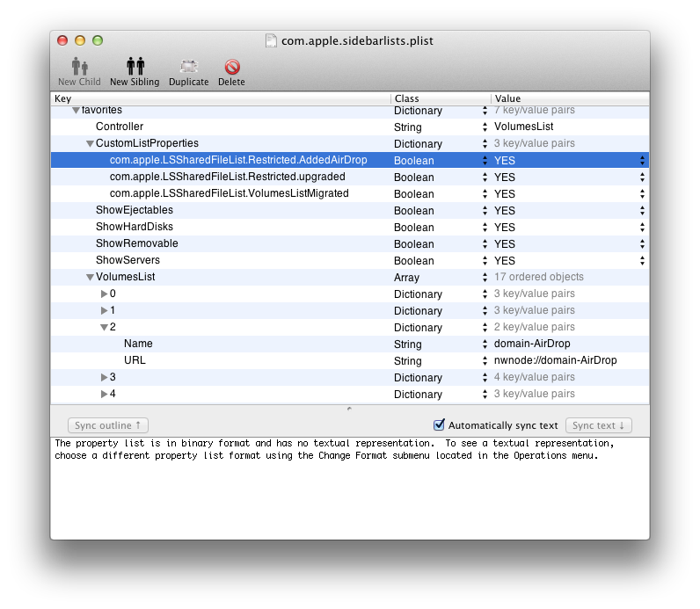Screen dimensions: 700x609
Task: Open class popup for Controller row
Action: click(x=485, y=127)
